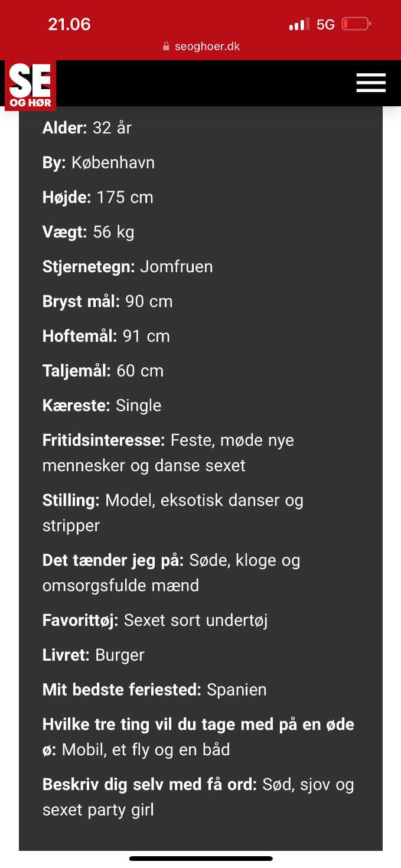
Task: Tap the seoghoer.dk address text
Action: pyautogui.click(x=207, y=47)
